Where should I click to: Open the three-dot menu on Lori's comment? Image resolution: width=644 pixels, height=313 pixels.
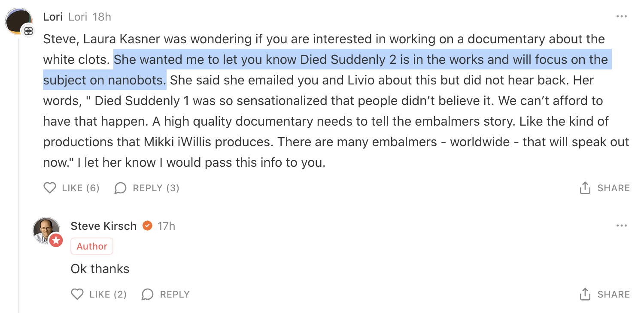click(622, 17)
